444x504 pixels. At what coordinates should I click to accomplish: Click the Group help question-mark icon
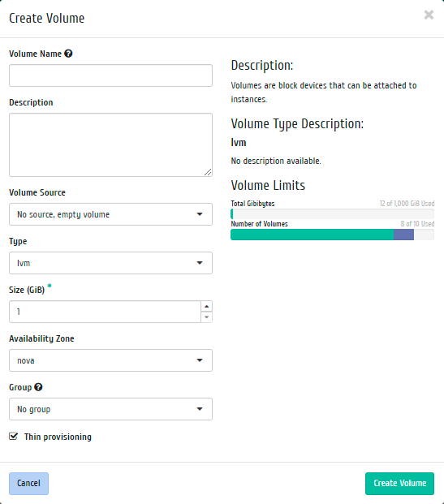(x=38, y=387)
